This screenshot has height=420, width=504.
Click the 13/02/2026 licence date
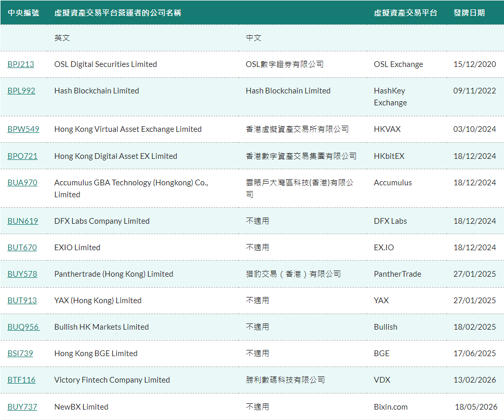[x=475, y=380]
